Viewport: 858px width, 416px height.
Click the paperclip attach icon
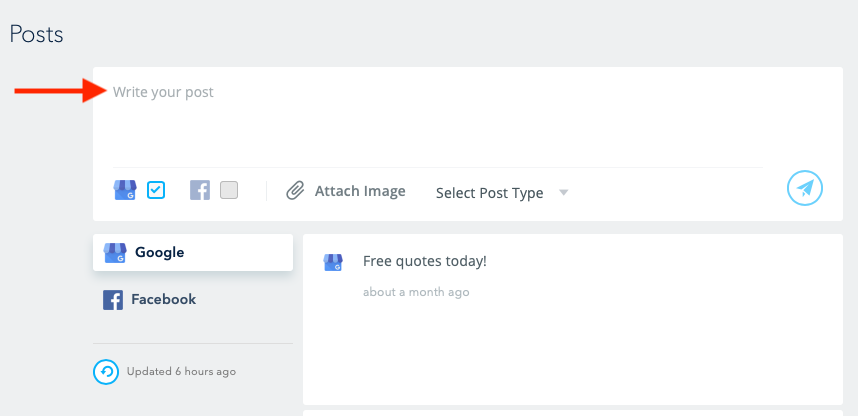pyautogui.click(x=295, y=191)
